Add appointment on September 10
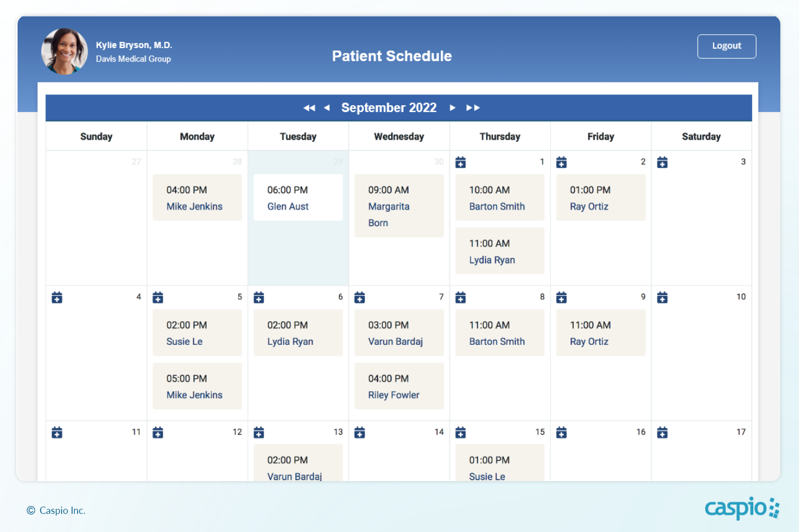 662,298
